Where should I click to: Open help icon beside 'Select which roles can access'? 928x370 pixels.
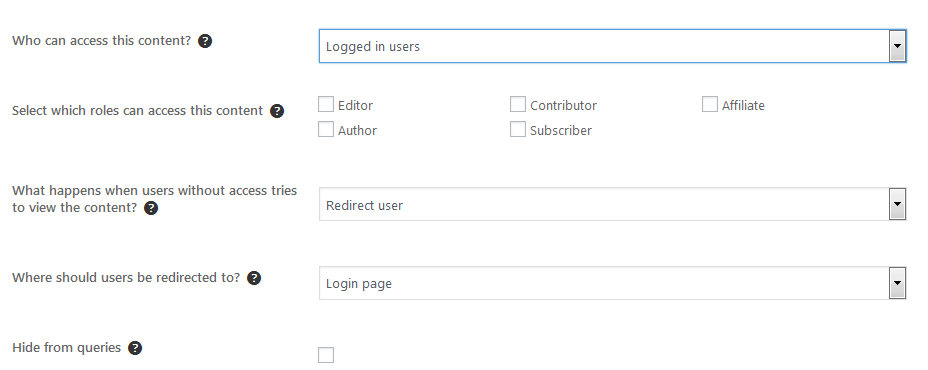(277, 111)
